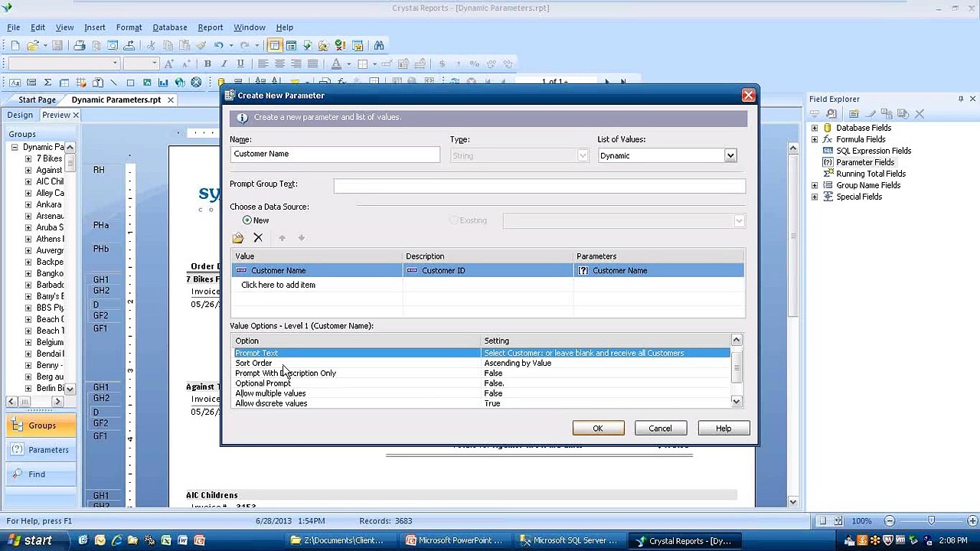Image resolution: width=980 pixels, height=551 pixels.
Task: Click the Undo arrow icon
Action: 218,46
